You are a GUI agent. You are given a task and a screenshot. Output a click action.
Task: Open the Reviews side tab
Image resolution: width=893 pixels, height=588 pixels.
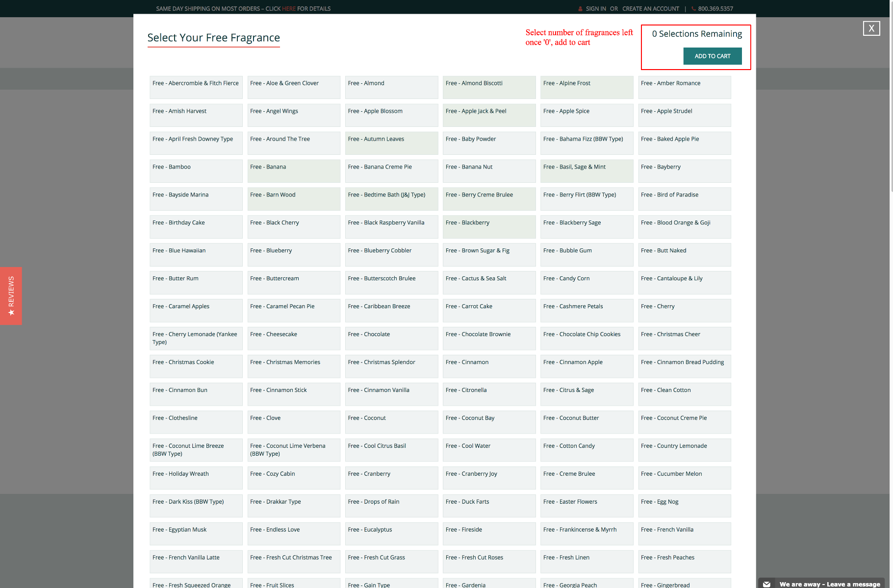(x=11, y=296)
